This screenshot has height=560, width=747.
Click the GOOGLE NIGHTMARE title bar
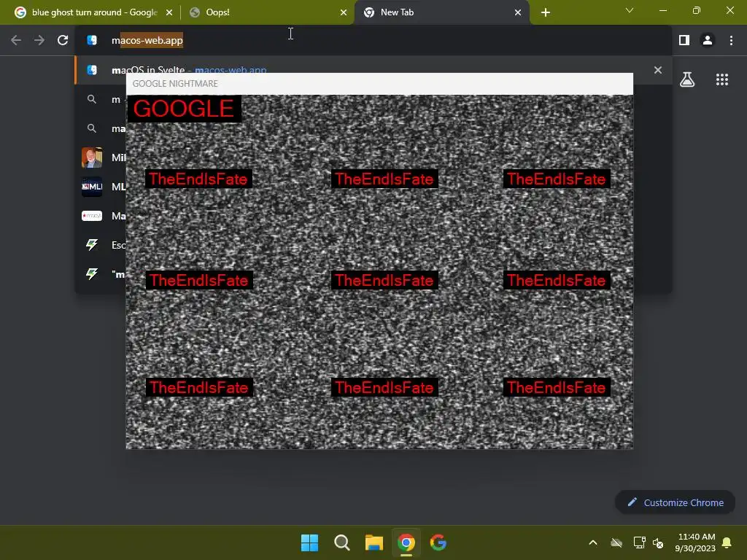(379, 84)
